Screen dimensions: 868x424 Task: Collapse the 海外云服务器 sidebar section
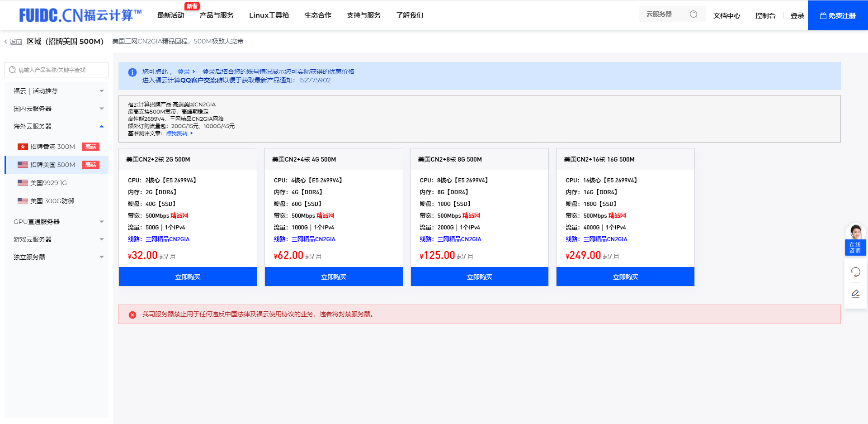57,126
